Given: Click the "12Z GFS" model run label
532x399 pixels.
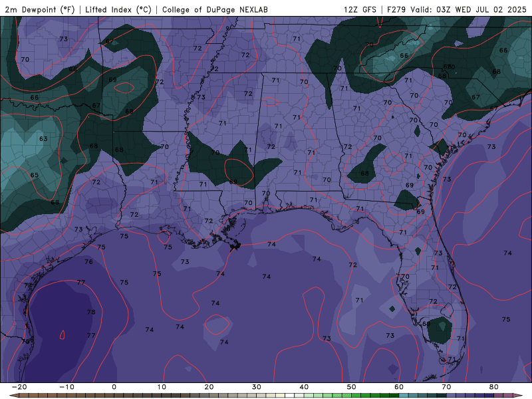Looking at the screenshot, I should [360, 9].
